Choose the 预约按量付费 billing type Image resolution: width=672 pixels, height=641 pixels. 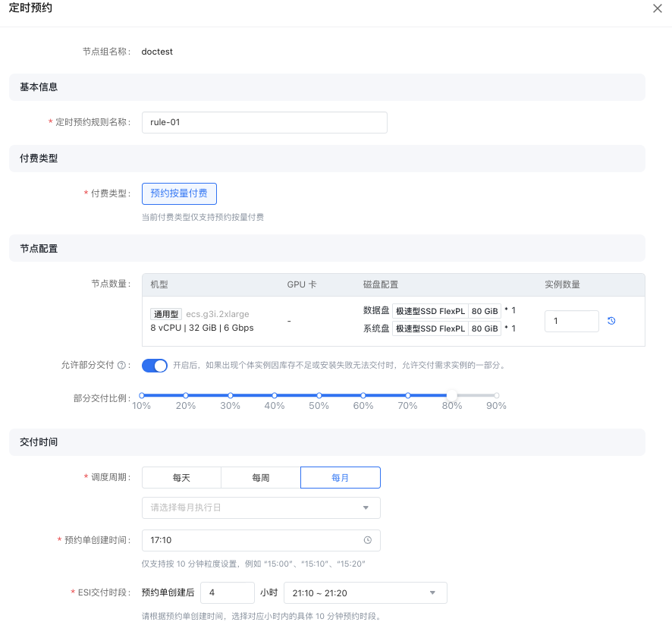click(x=179, y=193)
